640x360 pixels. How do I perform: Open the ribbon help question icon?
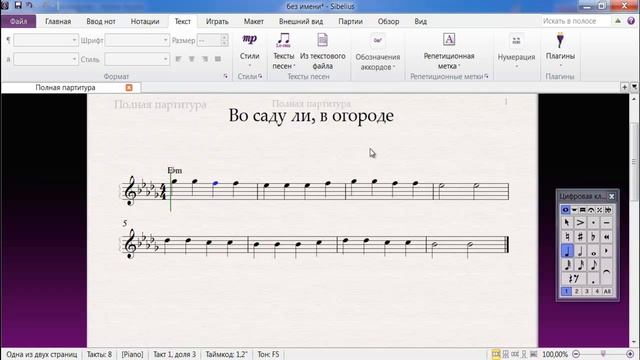click(631, 21)
